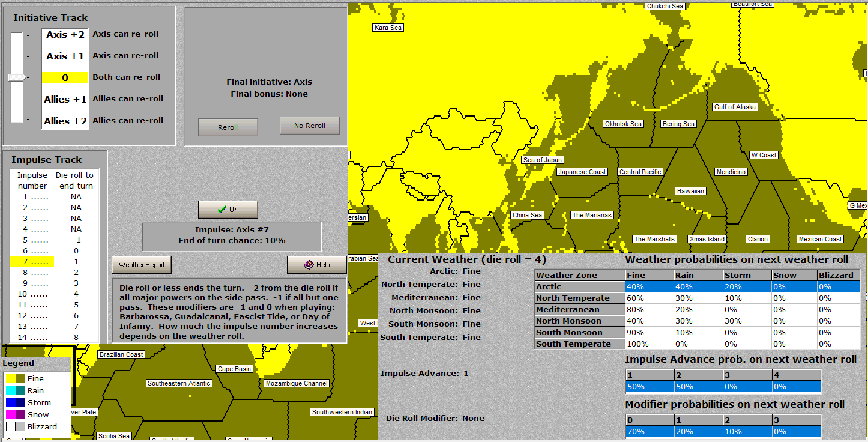Select the South Monsoon zone row
The width and height of the screenshot is (868, 442).
click(x=698, y=332)
